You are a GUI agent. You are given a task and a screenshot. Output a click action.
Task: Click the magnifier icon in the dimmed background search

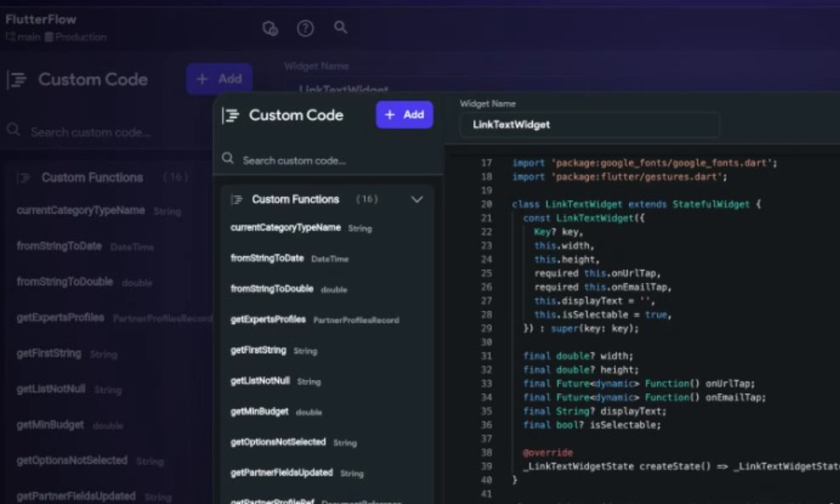(13, 129)
